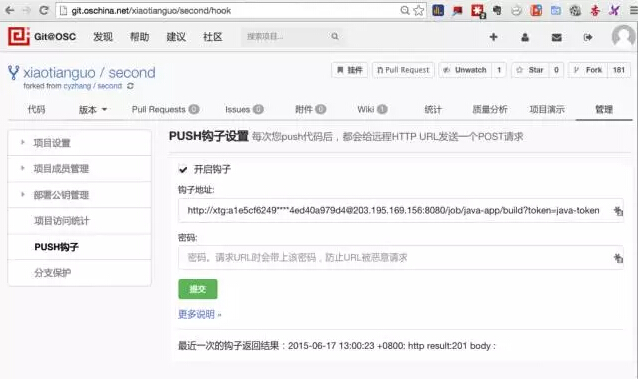Open the 更多说明 link
The image size is (638, 383).
pyautogui.click(x=199, y=314)
